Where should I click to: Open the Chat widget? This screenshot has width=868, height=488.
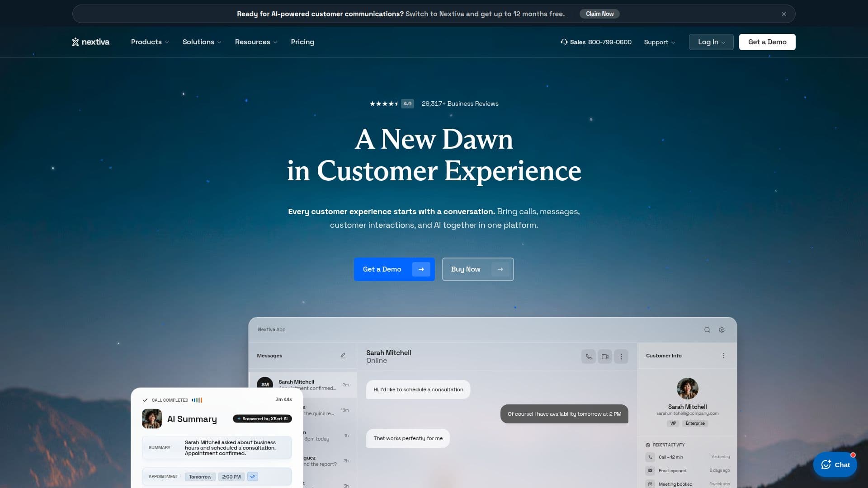click(x=835, y=465)
